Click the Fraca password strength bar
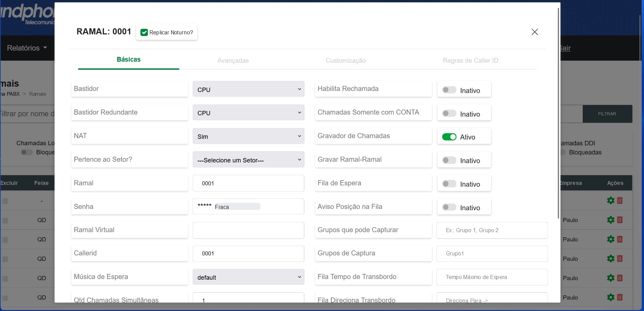Screen dimensions: 644x311 [237, 207]
